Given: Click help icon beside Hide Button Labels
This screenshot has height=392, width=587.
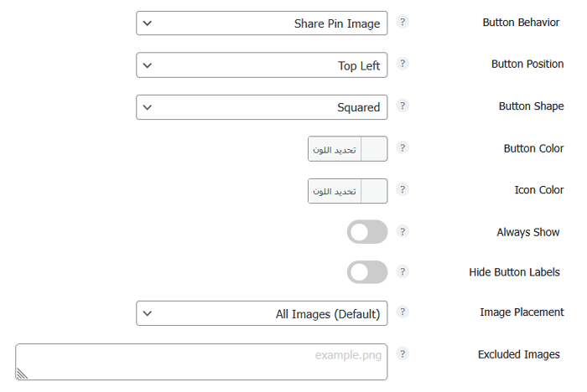Looking at the screenshot, I should tap(403, 271).
